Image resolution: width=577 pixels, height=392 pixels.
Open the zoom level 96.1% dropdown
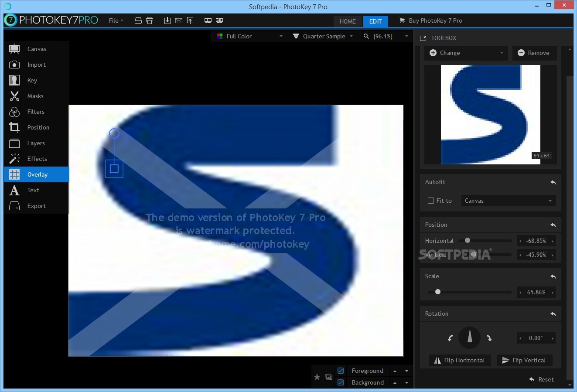click(x=386, y=36)
